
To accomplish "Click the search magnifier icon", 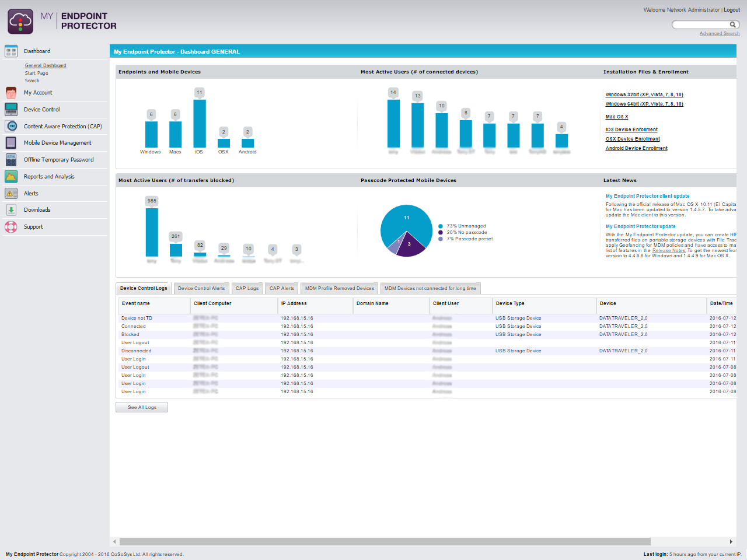I will point(732,24).
